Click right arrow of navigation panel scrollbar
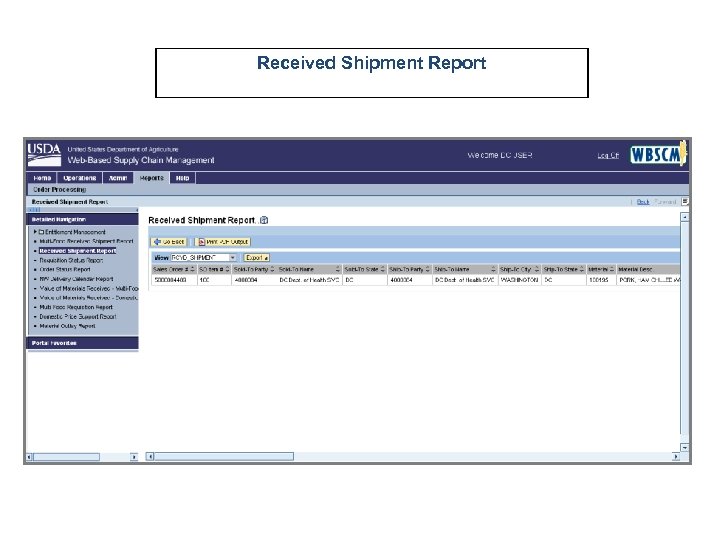The height and width of the screenshot is (540, 720). point(134,457)
